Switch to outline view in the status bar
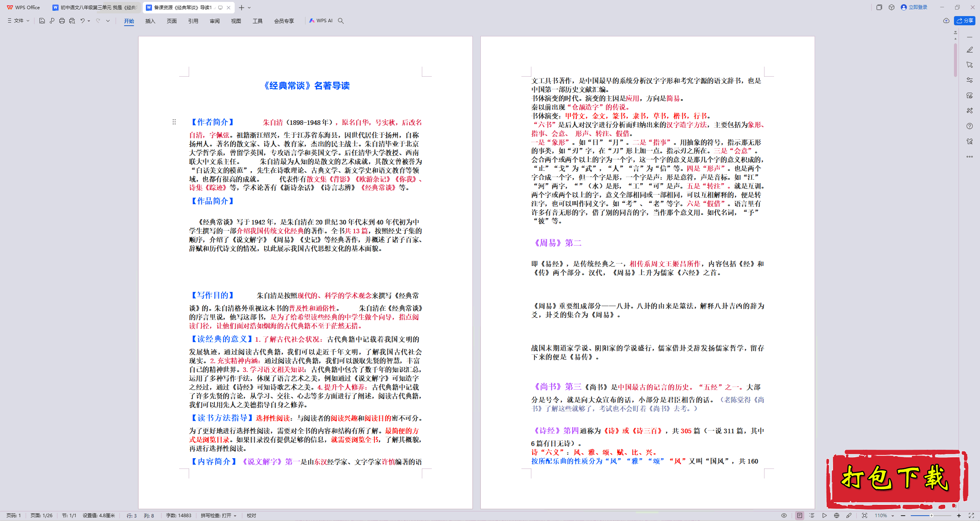980x521 pixels. 812,516
